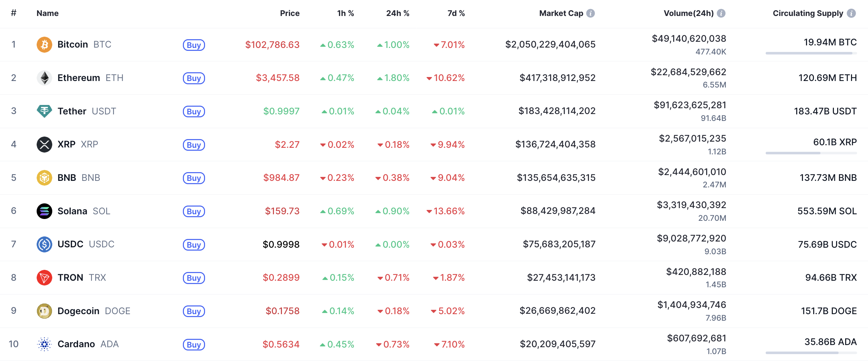The image size is (868, 361).
Task: Click the Tether logo icon
Action: tap(44, 111)
